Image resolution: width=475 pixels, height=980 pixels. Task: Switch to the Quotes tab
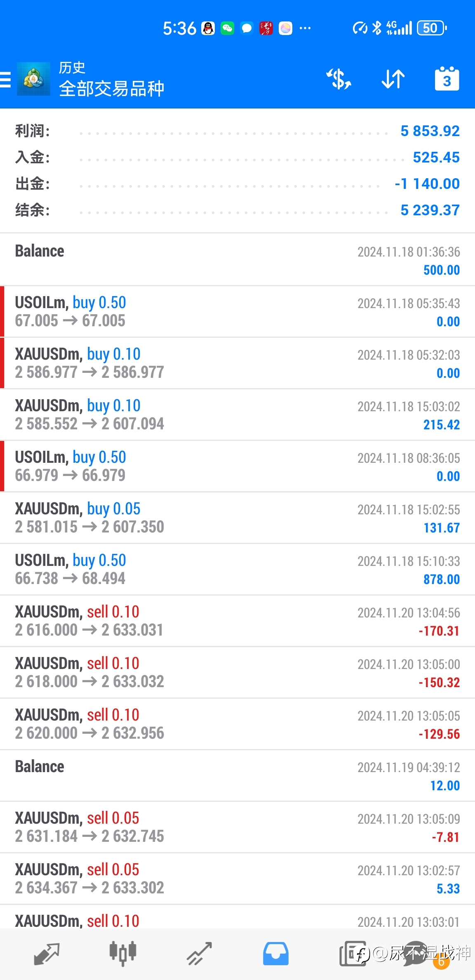coord(47,954)
